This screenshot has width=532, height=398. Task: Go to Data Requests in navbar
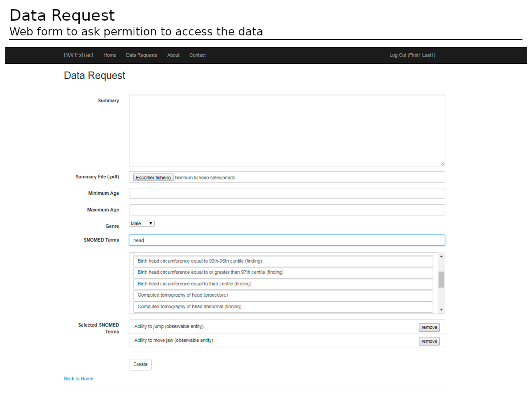coord(141,55)
